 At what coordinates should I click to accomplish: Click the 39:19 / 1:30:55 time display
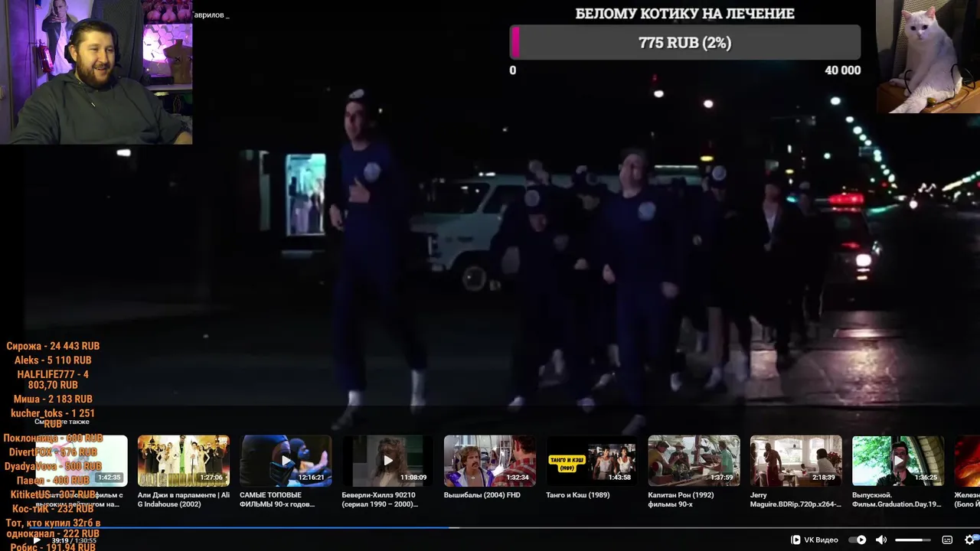74,540
